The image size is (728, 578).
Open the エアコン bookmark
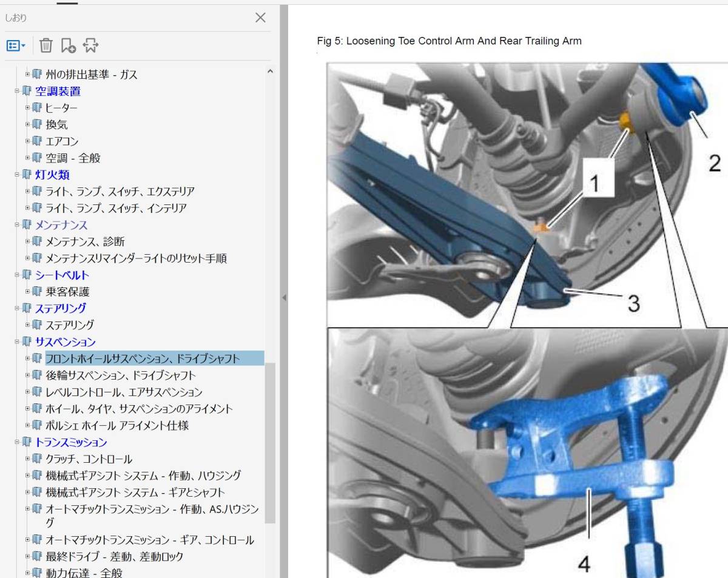(x=62, y=141)
